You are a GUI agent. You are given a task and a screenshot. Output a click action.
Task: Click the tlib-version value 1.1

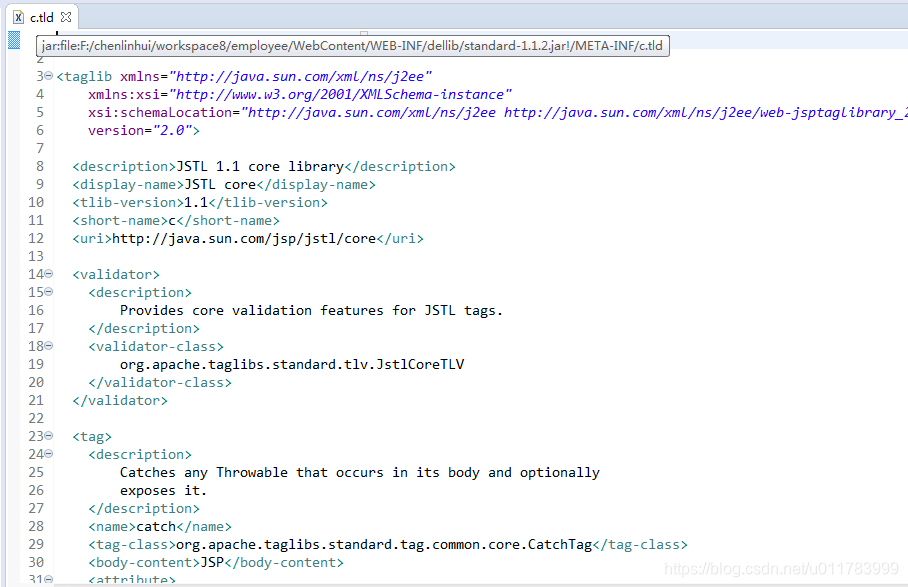[x=196, y=203]
